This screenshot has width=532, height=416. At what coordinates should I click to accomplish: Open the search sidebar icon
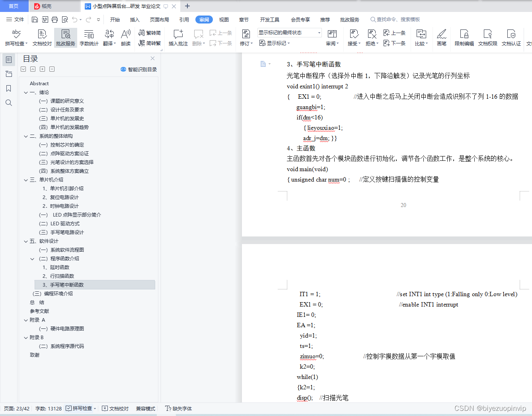click(x=9, y=103)
